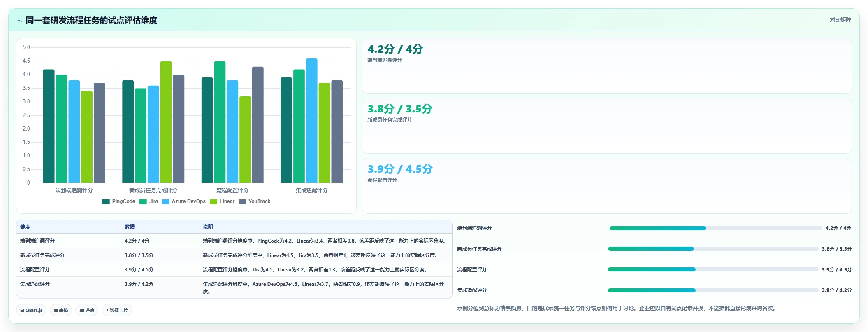The image size is (868, 332).
Task: Click the 进度 tag
Action: pos(87,310)
